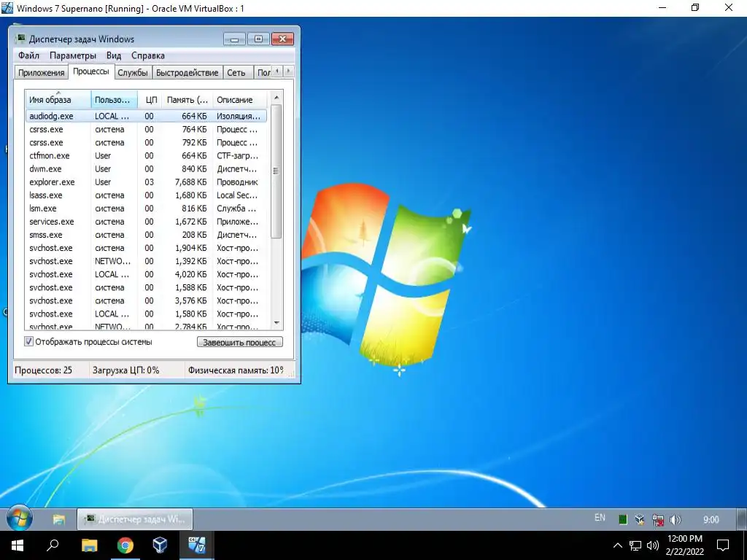
Task: Select the explorer.exe process
Action: [x=146, y=182]
